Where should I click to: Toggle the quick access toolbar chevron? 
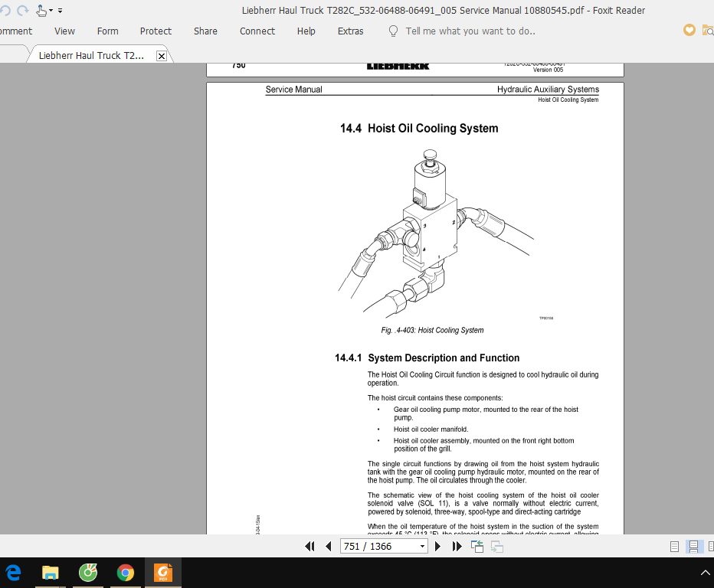tap(60, 10)
